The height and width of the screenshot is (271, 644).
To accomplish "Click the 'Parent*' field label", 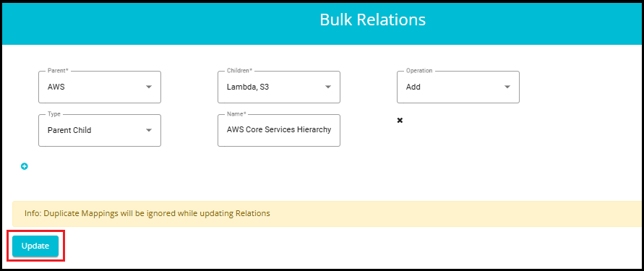I will click(x=58, y=71).
